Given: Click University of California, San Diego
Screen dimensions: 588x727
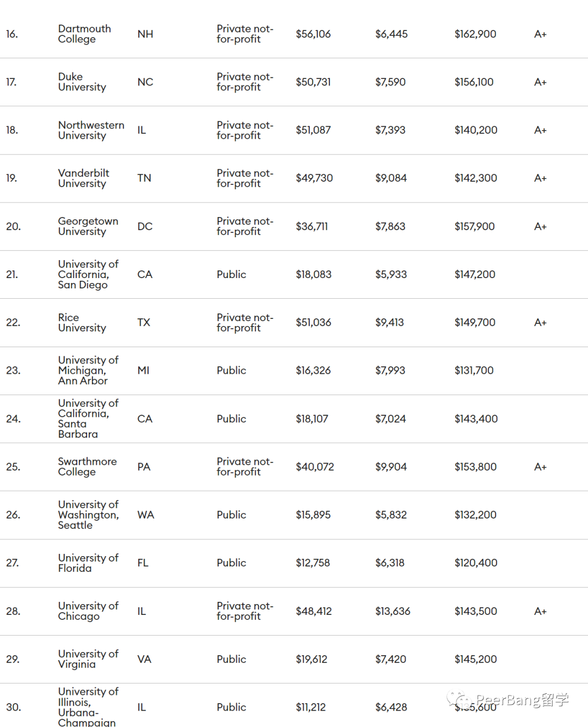Looking at the screenshot, I should 88,274.
